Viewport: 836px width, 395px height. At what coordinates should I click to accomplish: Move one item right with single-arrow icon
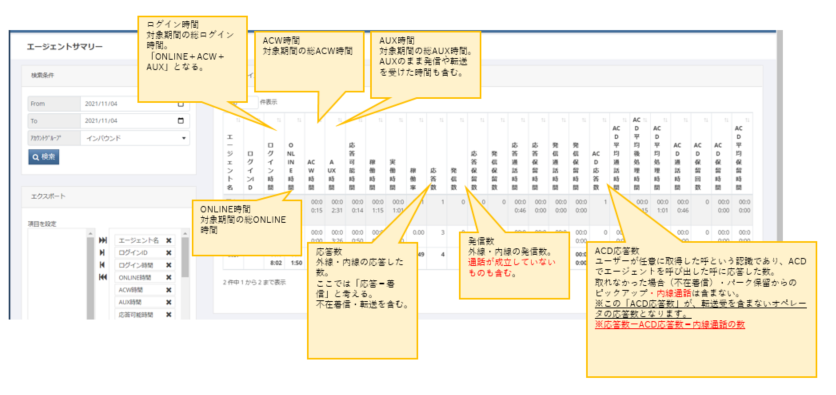(102, 253)
